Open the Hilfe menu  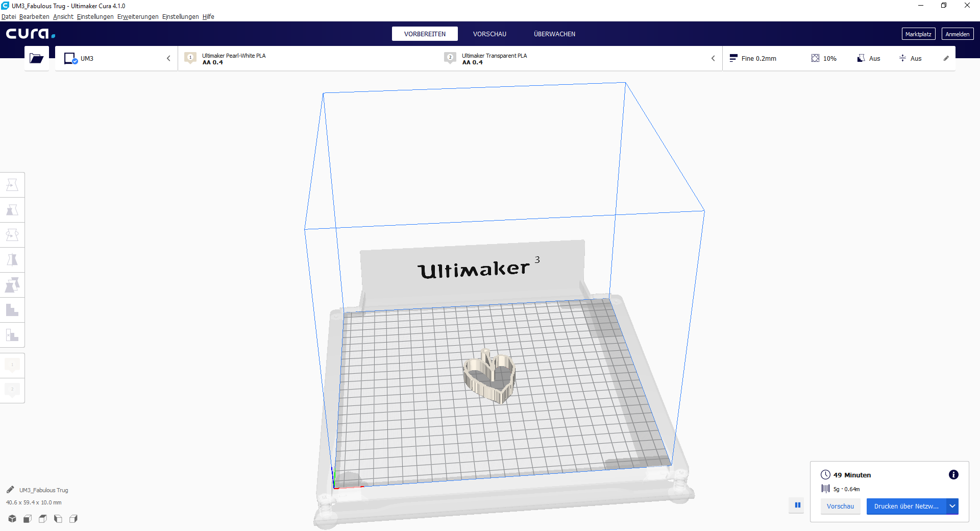click(x=208, y=17)
